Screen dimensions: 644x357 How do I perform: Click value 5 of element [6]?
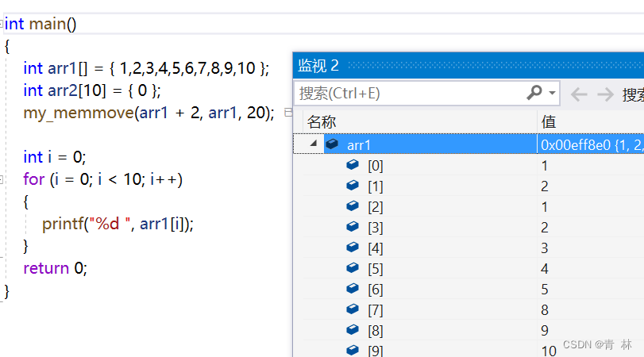[545, 290]
